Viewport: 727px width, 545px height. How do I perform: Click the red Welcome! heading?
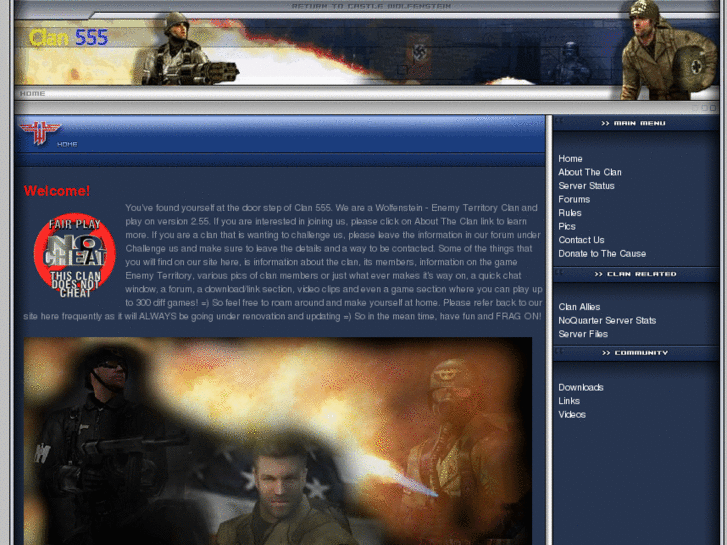point(57,191)
